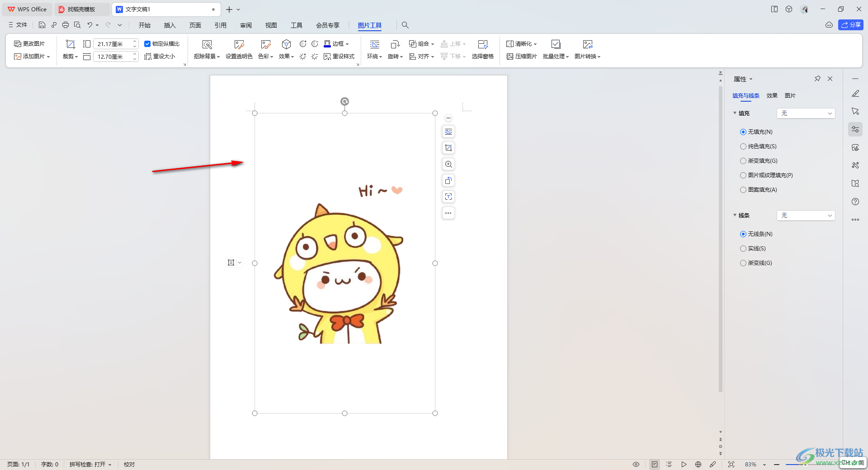Open the effects (效果) cube icon
Screen dimensions: 868x470
(286, 44)
